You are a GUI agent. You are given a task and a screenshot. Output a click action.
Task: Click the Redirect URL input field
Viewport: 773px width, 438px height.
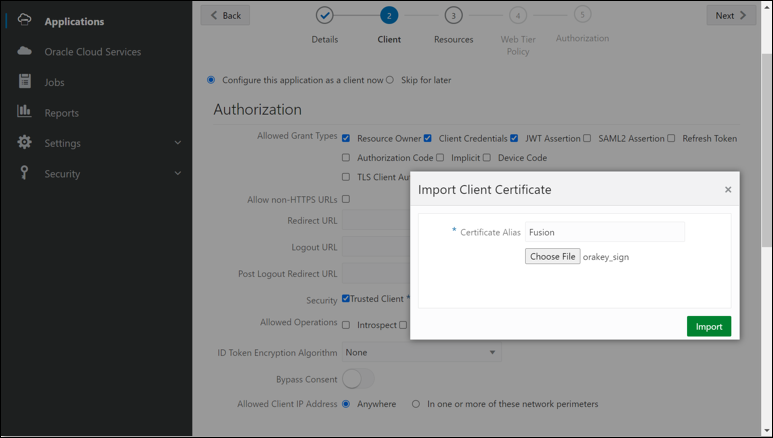(x=376, y=220)
